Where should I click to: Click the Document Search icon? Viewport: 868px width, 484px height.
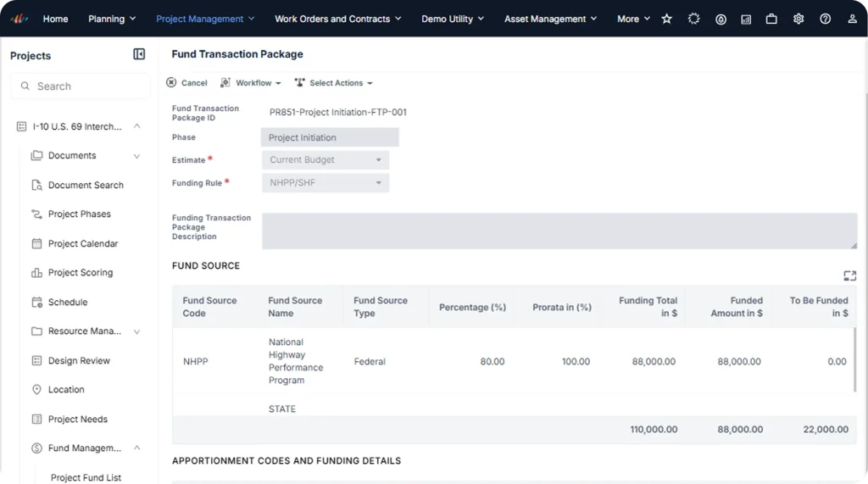click(36, 185)
